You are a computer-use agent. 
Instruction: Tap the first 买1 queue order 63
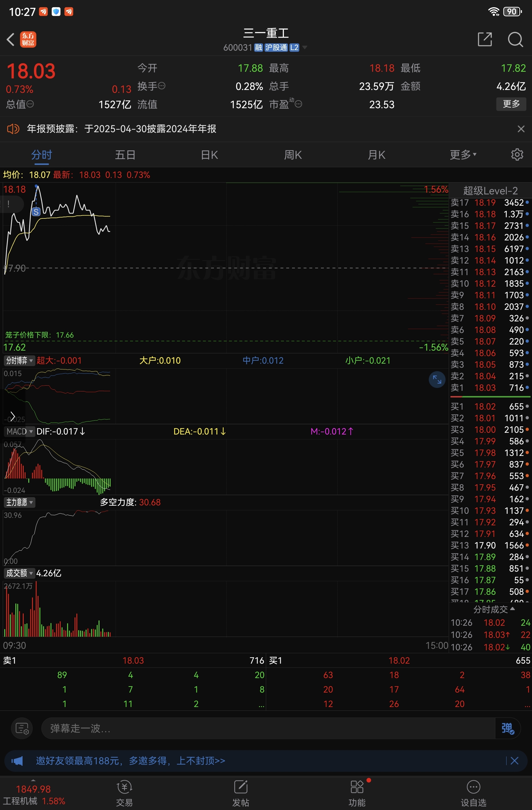pos(328,675)
